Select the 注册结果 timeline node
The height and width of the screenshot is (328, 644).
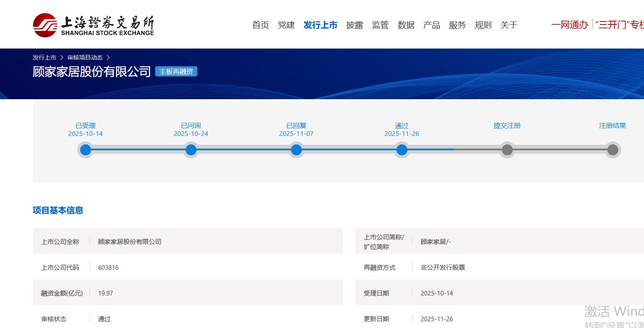coord(613,150)
